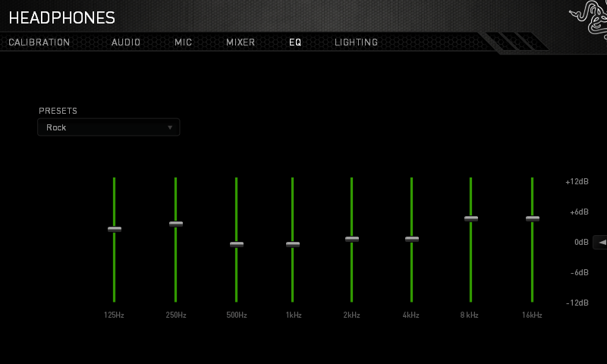Click the 16kHz frequency label
Viewport: 607px width, 364px height.
tap(532, 315)
